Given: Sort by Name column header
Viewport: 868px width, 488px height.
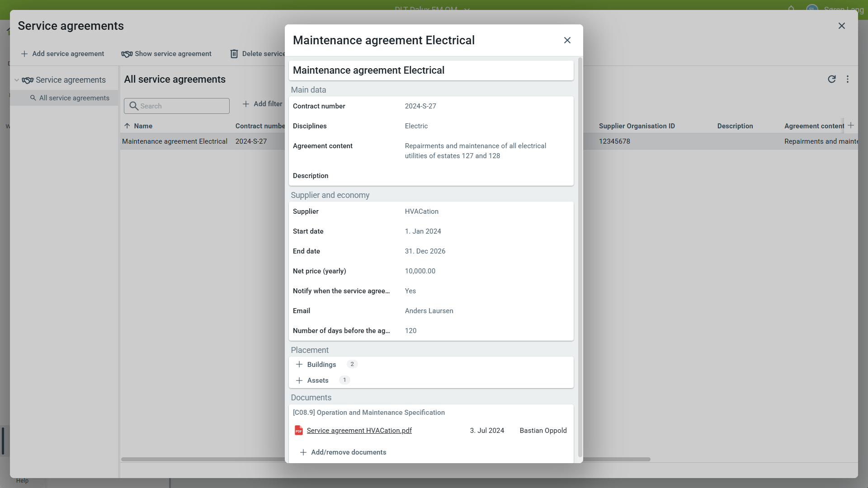Looking at the screenshot, I should [143, 126].
